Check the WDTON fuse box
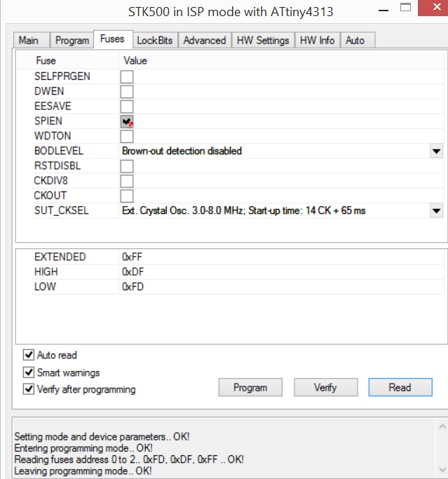448x479 pixels. pos(127,137)
